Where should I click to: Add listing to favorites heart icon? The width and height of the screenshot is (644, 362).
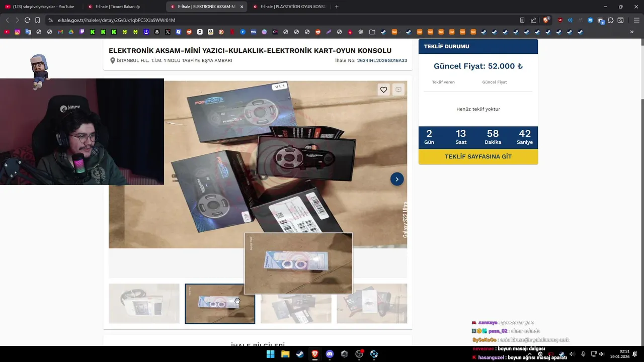384,89
